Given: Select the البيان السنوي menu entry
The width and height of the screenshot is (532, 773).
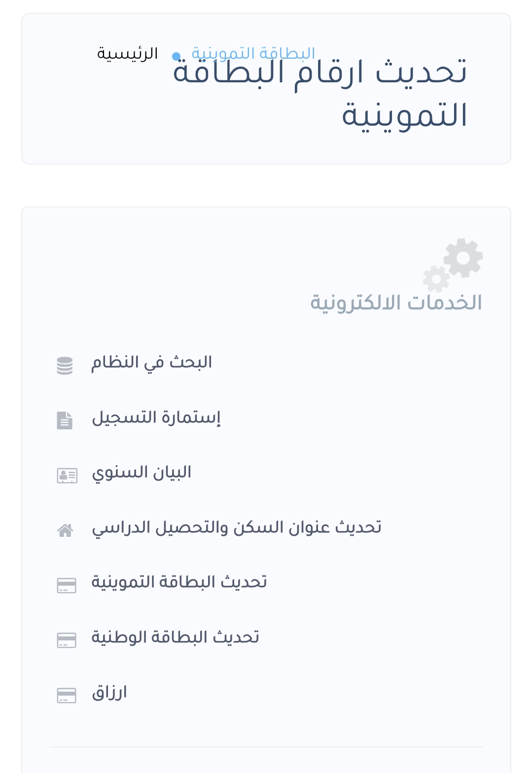Looking at the screenshot, I should click(x=142, y=472).
